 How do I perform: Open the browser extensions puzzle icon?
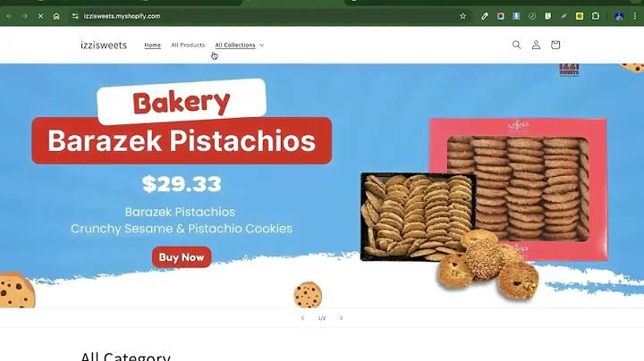pyautogui.click(x=595, y=16)
